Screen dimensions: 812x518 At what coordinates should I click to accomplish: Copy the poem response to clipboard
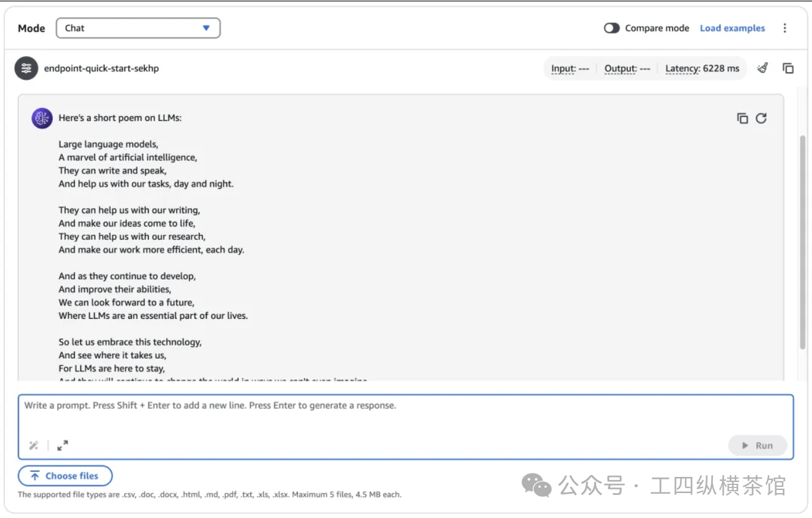[742, 118]
